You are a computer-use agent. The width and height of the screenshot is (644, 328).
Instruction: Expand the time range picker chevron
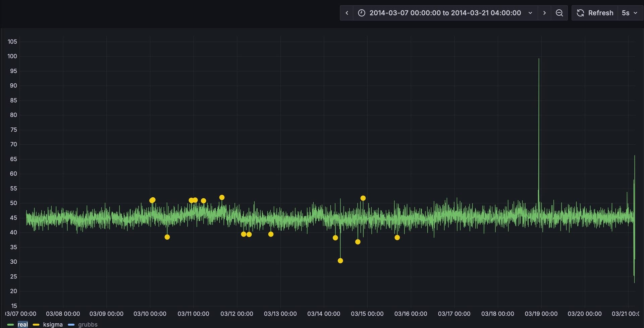(530, 13)
